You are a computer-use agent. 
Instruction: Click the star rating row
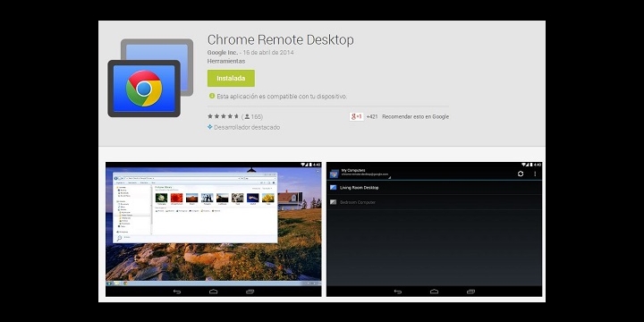(223, 116)
